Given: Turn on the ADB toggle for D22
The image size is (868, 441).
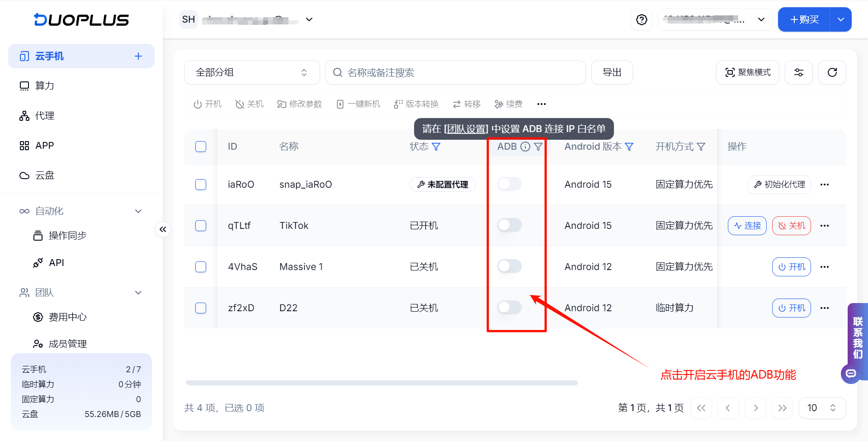Looking at the screenshot, I should click(x=509, y=307).
